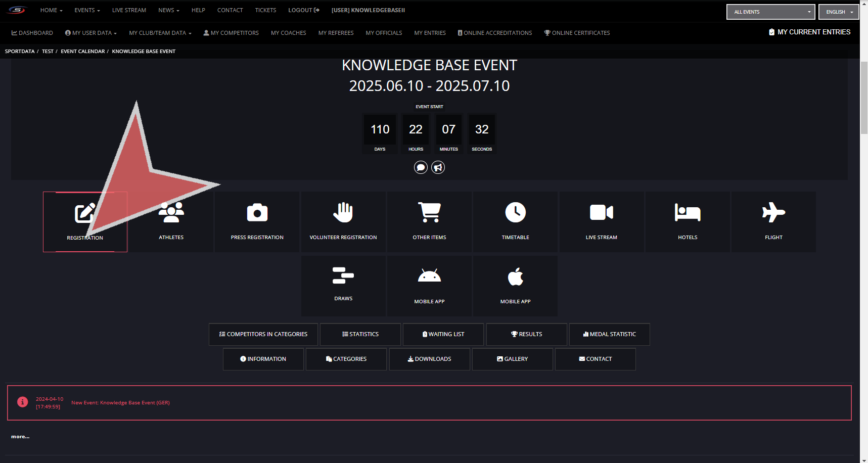Open the English language dropdown
Image resolution: width=868 pixels, height=463 pixels.
click(x=838, y=12)
